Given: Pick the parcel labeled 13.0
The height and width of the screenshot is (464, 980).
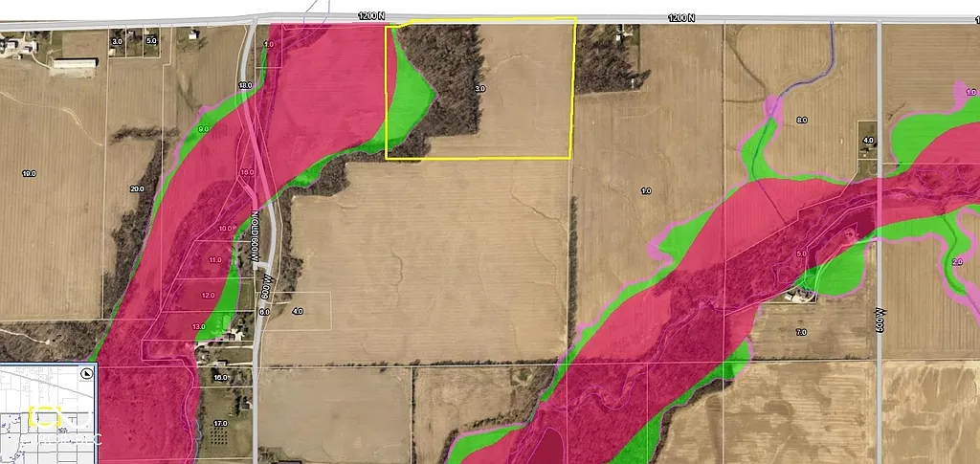Looking at the screenshot, I should tap(199, 326).
